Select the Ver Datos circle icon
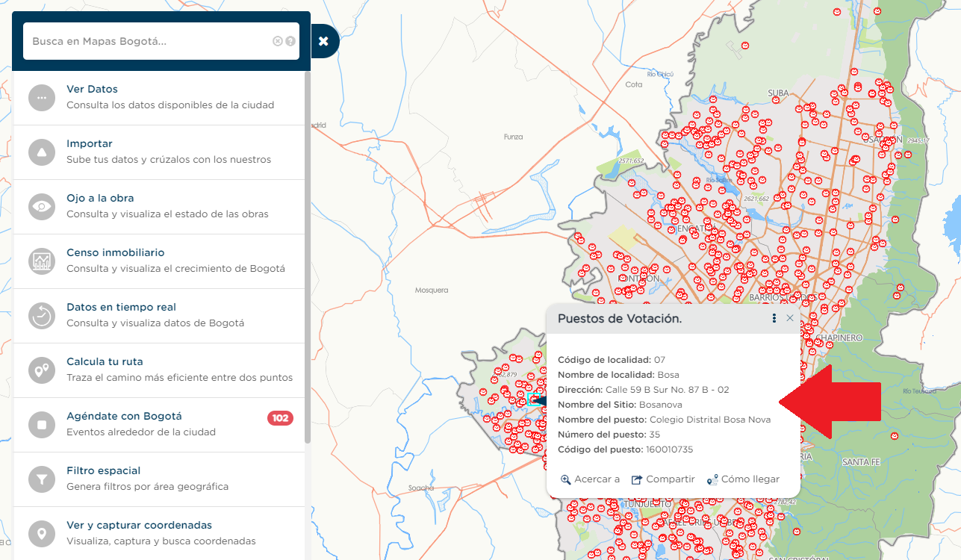 [41, 97]
